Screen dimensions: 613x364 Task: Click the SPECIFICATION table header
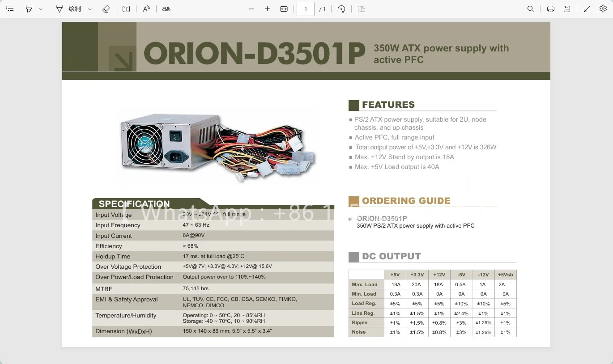click(x=134, y=204)
